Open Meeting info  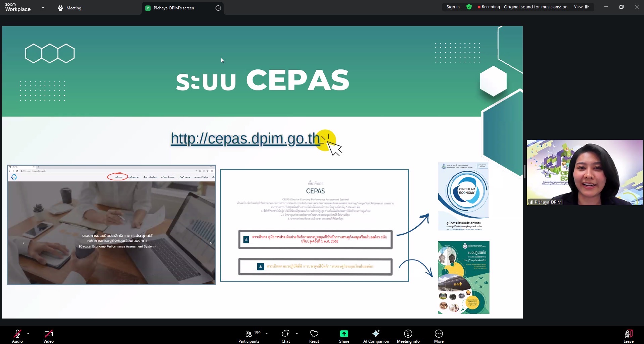point(408,336)
